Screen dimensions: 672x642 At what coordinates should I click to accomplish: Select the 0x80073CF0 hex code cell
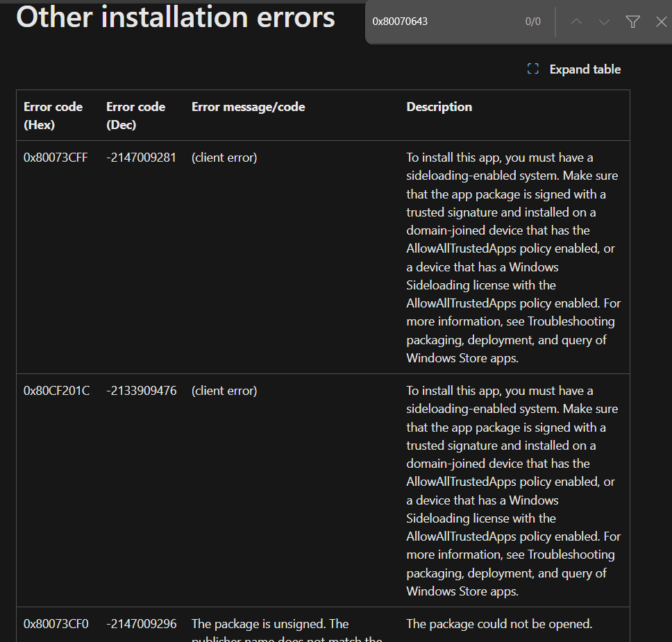click(x=56, y=624)
